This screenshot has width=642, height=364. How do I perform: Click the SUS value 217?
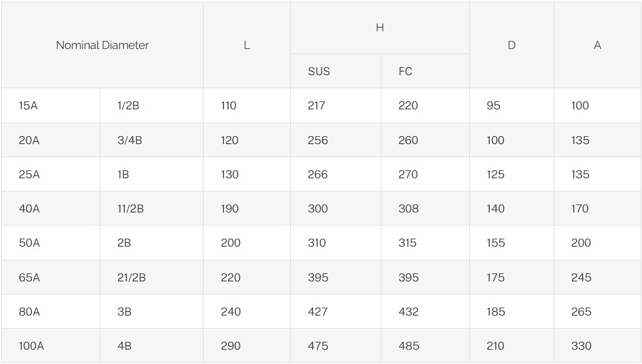tap(317, 105)
